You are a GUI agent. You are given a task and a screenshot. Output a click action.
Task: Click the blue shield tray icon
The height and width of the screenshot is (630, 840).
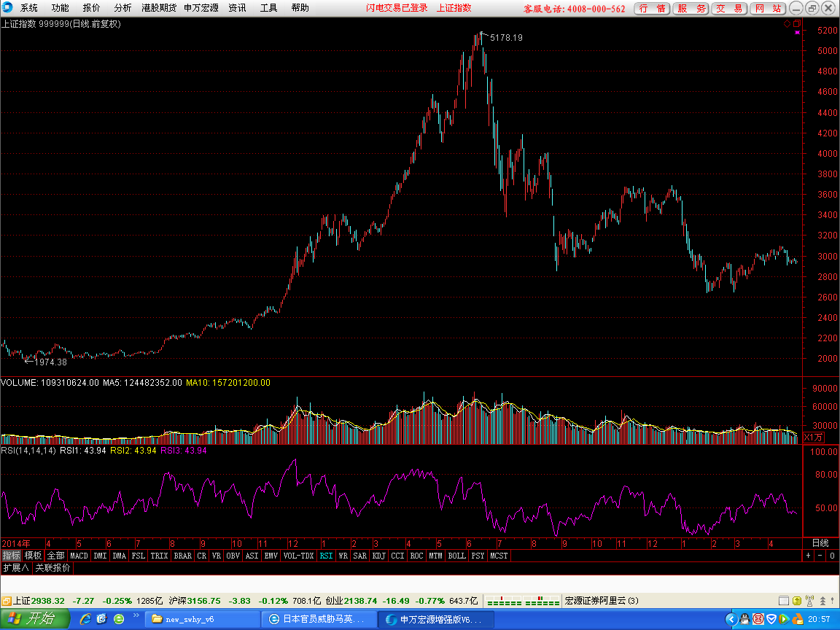pos(771,619)
